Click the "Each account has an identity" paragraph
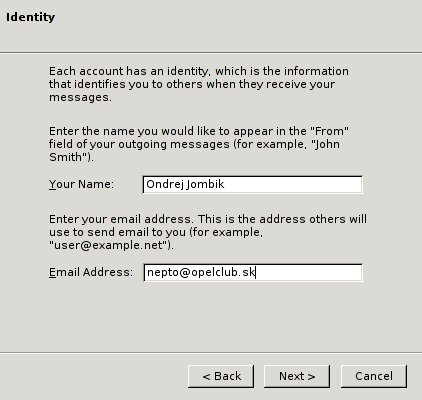 (x=199, y=84)
